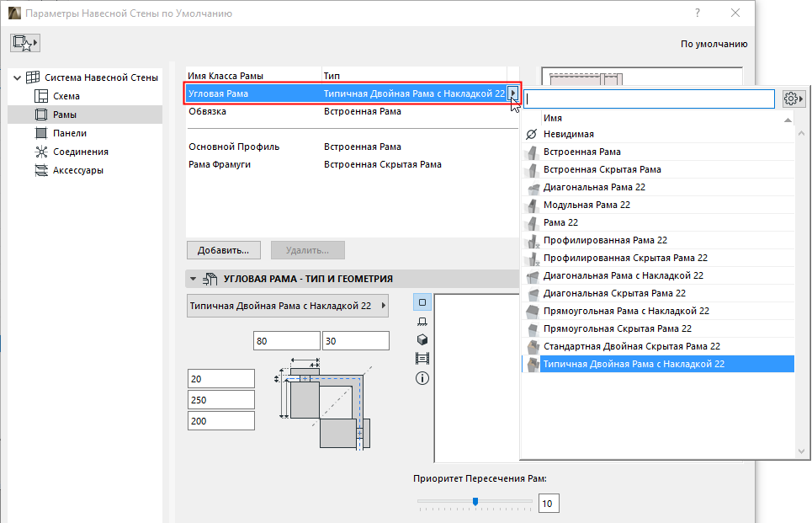Open the Типичная Двойная Рама с Накладкой 22 dropdown button

[287, 307]
